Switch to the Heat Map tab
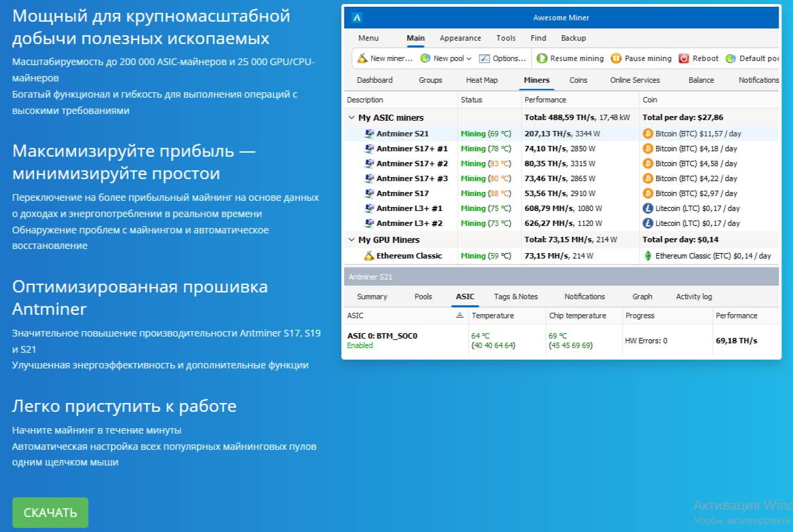The width and height of the screenshot is (793, 532). [482, 80]
